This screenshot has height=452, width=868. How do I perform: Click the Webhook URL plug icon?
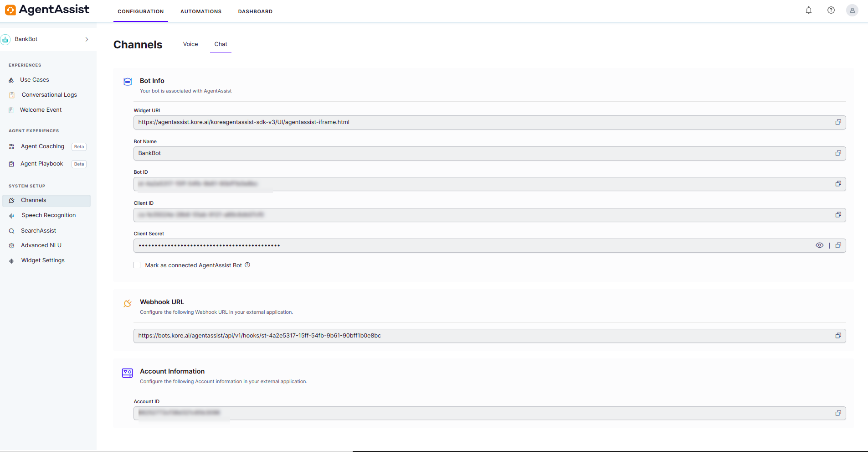point(128,303)
